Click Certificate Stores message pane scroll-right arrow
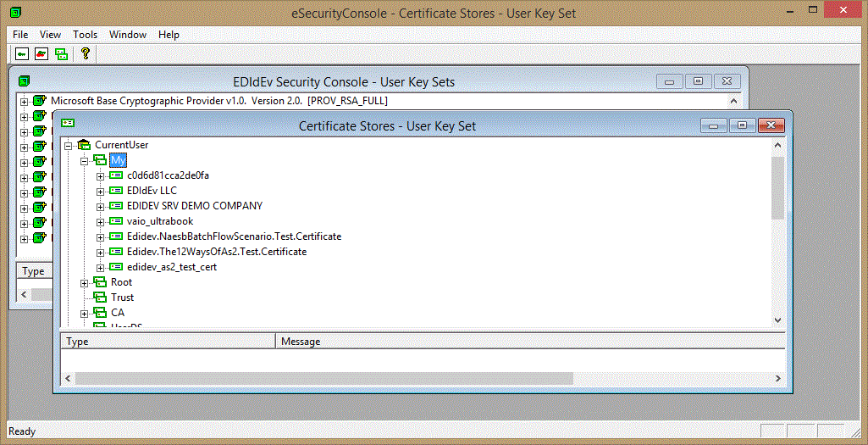This screenshot has height=445, width=868. (777, 379)
